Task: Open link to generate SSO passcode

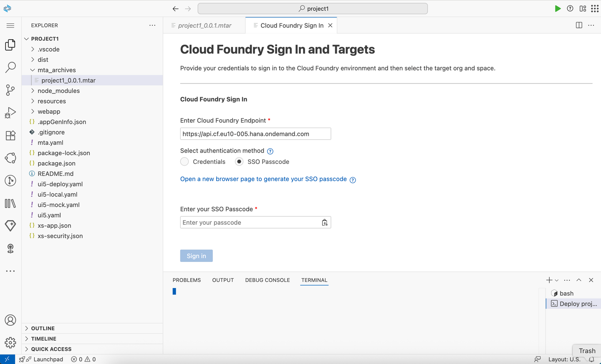Action: pos(263,179)
